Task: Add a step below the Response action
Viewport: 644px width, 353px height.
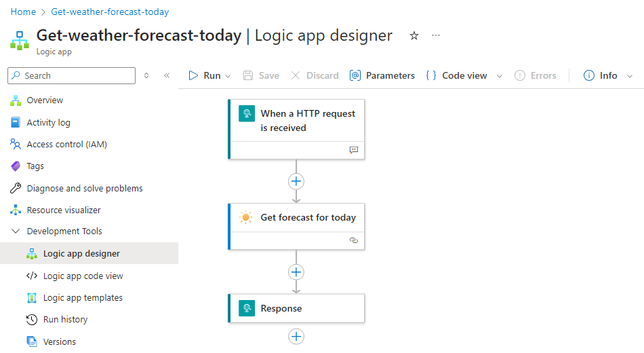Action: point(296,337)
